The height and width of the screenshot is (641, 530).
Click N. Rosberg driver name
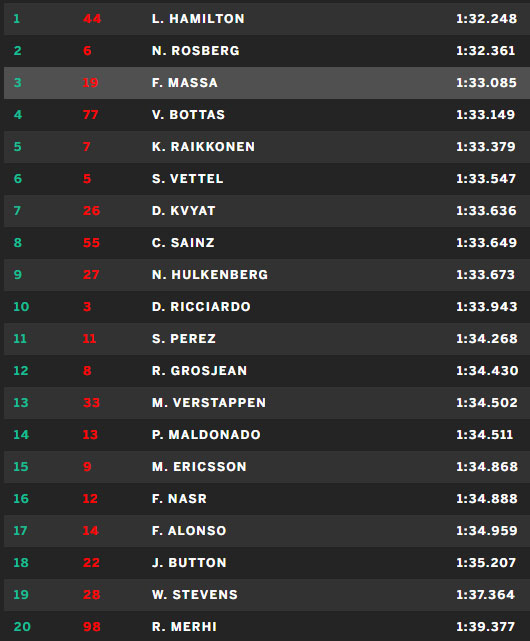(196, 51)
